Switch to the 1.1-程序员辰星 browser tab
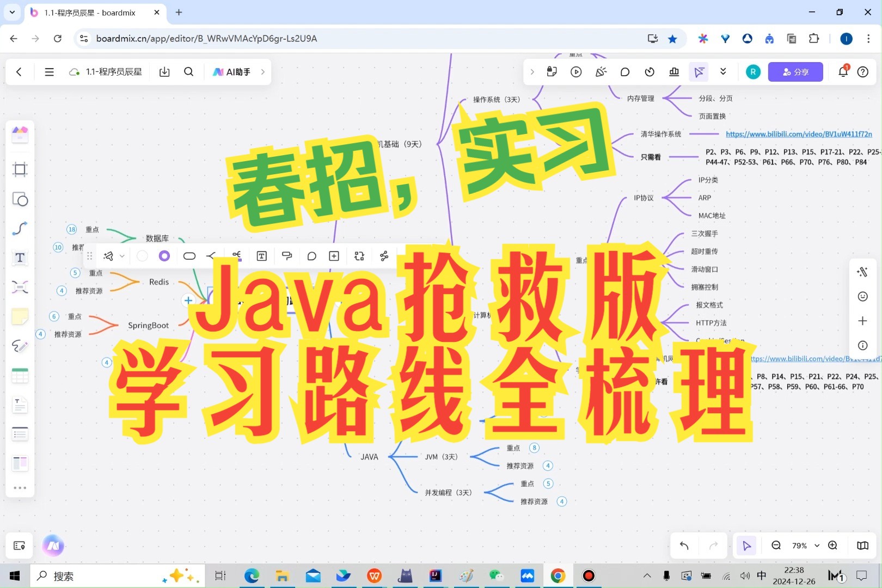Image resolution: width=882 pixels, height=588 pixels. click(90, 13)
